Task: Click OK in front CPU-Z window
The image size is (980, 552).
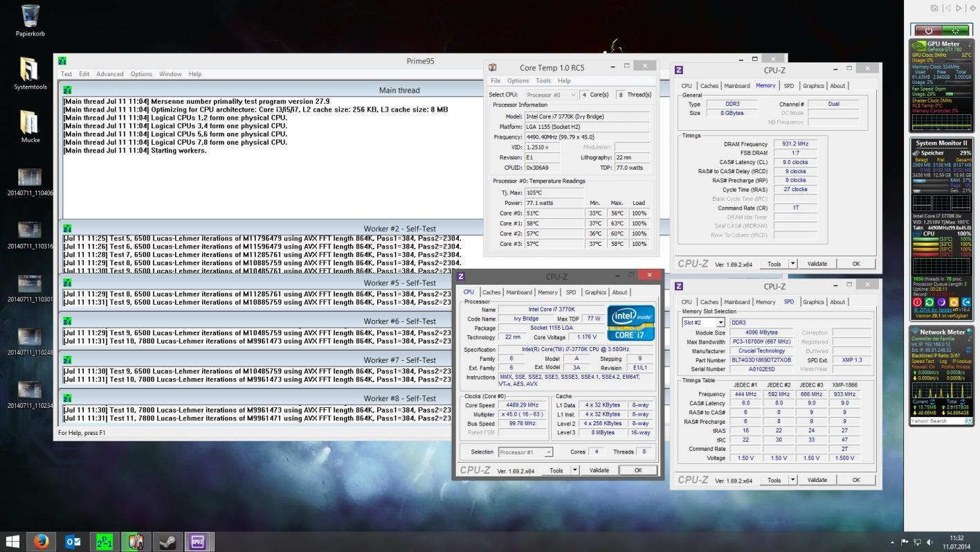Action: click(x=637, y=470)
